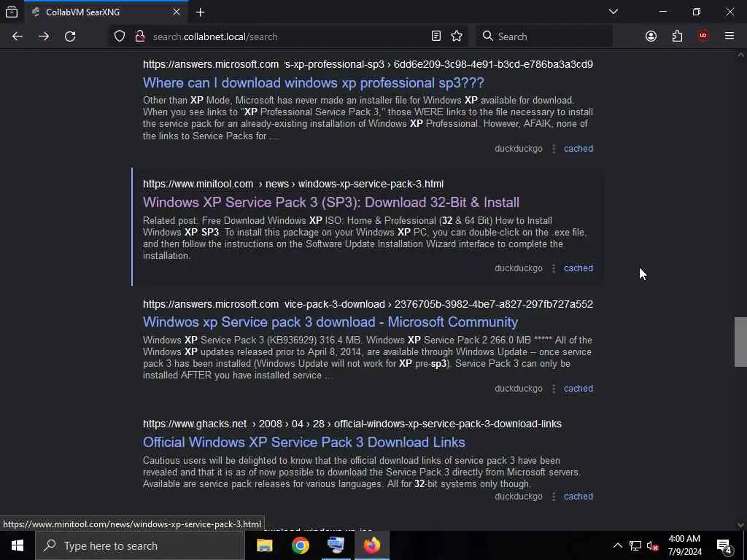Open the computer monitor app in taskbar
The image size is (747, 560).
(x=336, y=545)
